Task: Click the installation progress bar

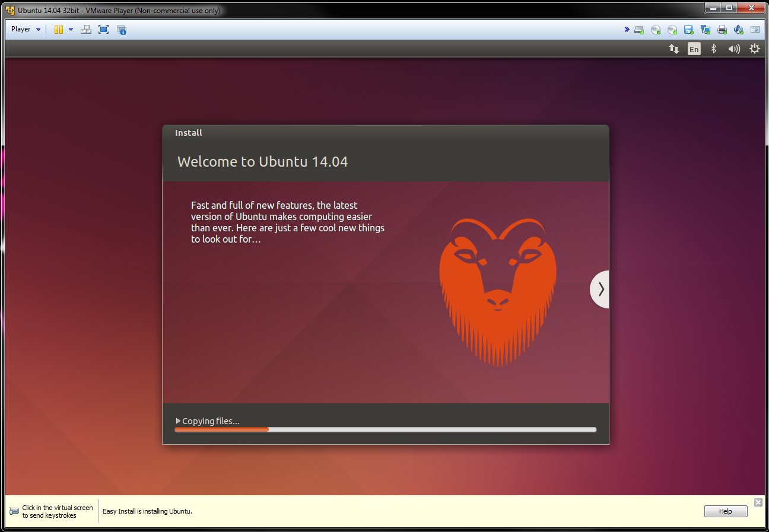Action: (386, 429)
